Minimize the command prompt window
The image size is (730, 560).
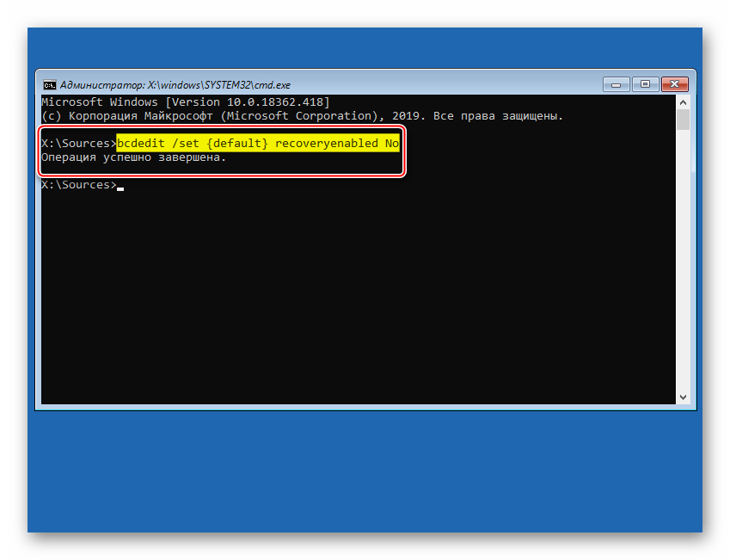[615, 84]
